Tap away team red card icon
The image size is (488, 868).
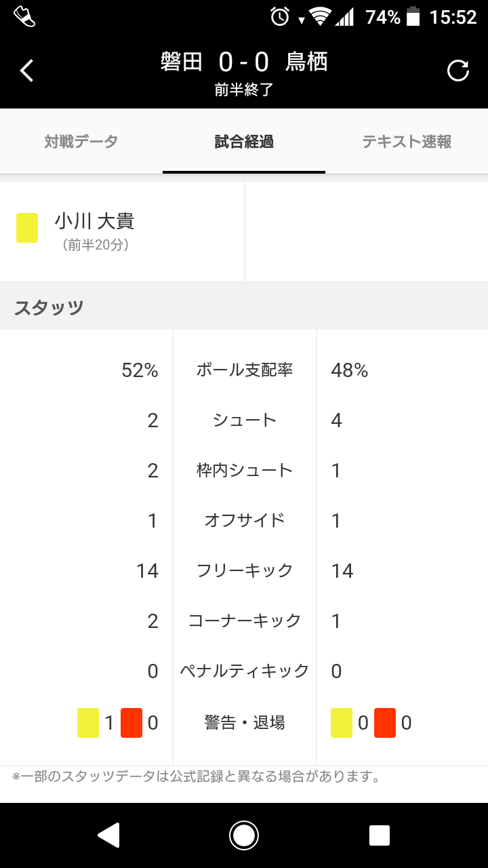pos(385,723)
